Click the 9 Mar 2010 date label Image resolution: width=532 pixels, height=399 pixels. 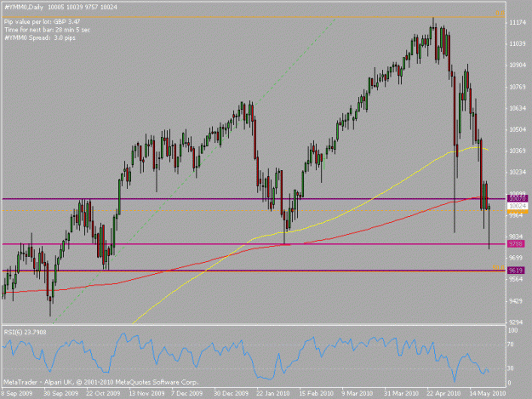(x=358, y=393)
